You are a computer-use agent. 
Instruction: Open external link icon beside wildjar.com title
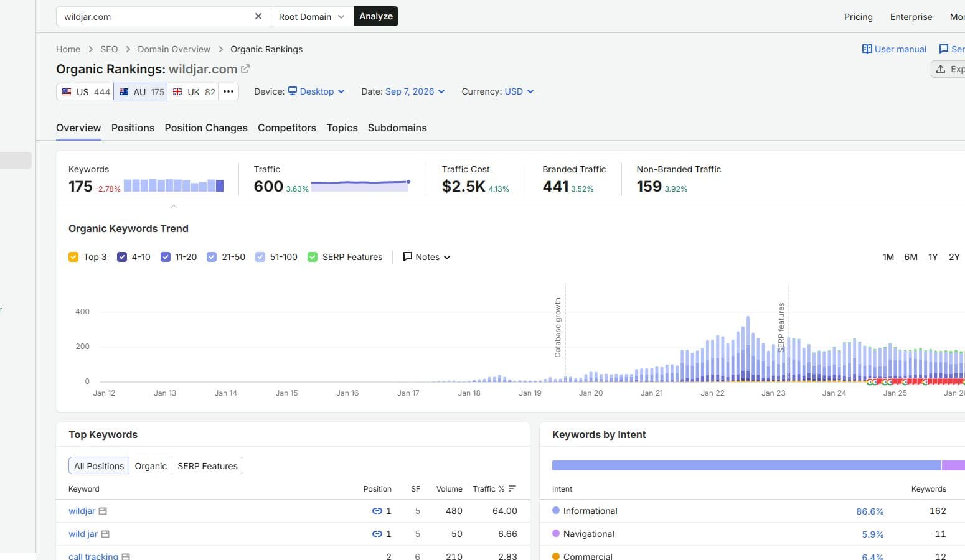click(245, 69)
